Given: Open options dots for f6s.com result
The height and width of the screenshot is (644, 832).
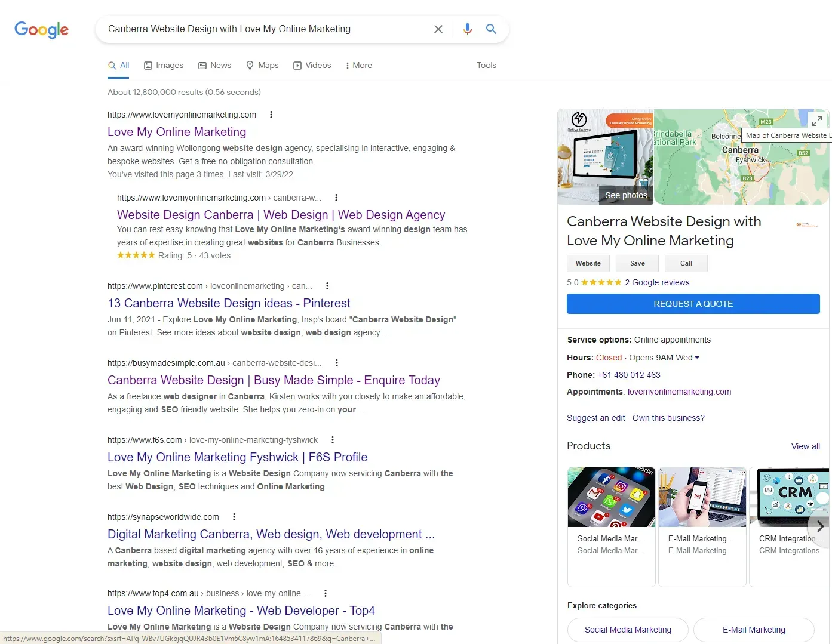Looking at the screenshot, I should tap(333, 440).
